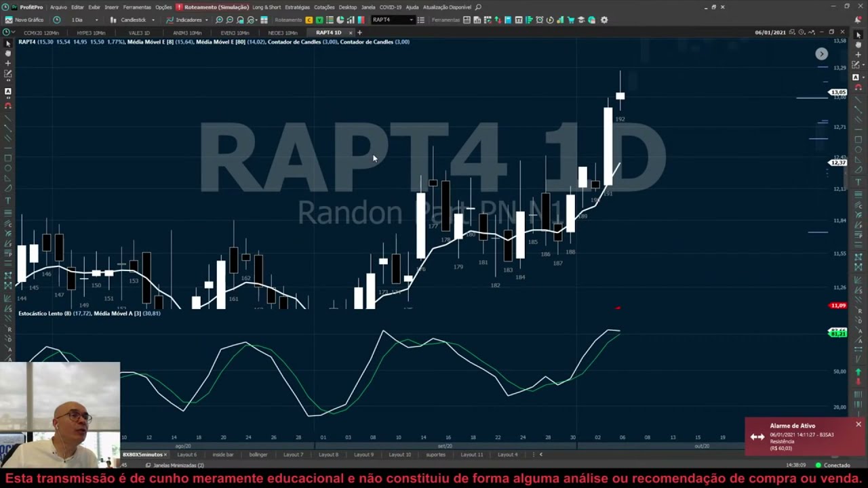Click the zoom in magnifier icon
Screen dimensions: 868x488
tap(219, 20)
